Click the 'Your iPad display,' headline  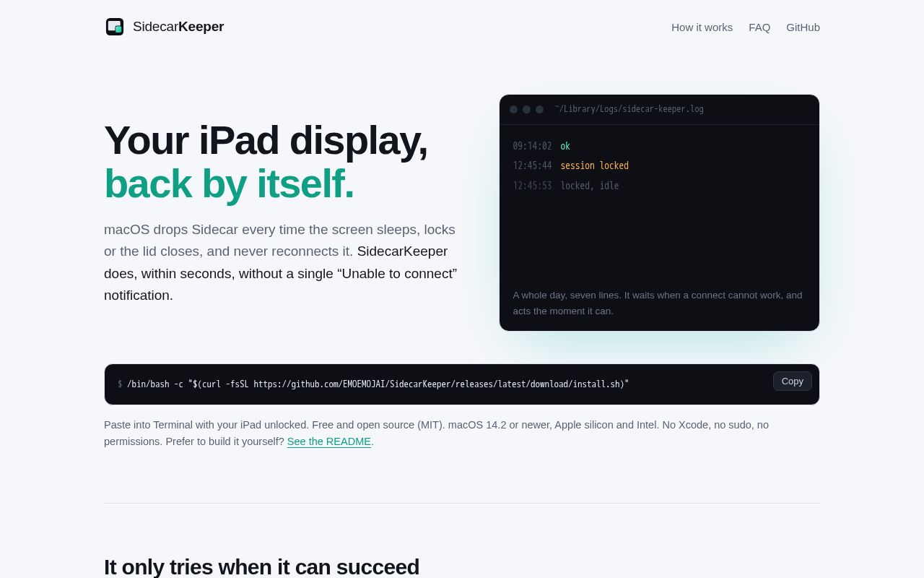point(266,140)
